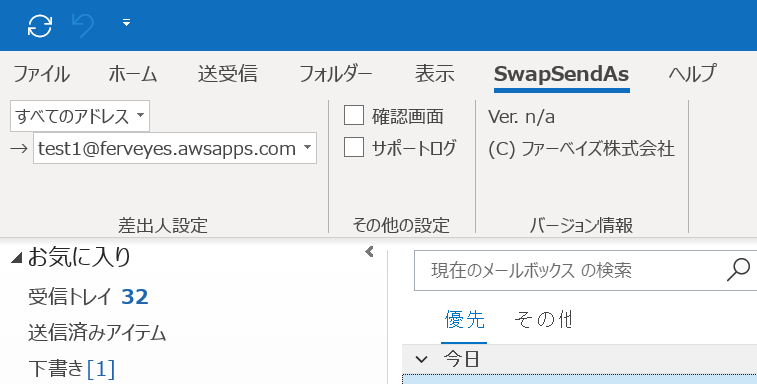Click the Ver. n/a version text

coord(521,116)
